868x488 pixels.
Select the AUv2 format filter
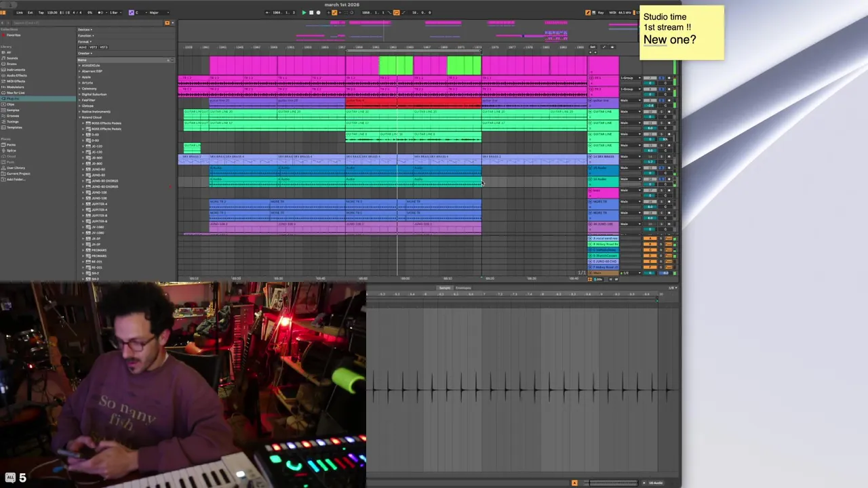point(82,47)
